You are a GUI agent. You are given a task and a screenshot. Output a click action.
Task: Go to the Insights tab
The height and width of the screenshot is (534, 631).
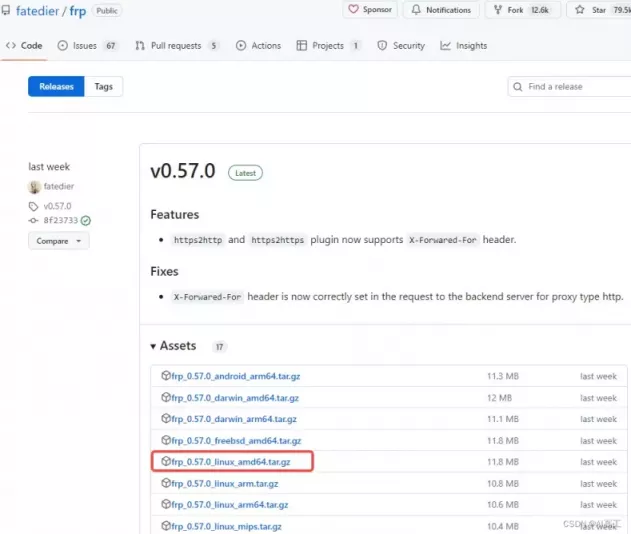coord(464,46)
